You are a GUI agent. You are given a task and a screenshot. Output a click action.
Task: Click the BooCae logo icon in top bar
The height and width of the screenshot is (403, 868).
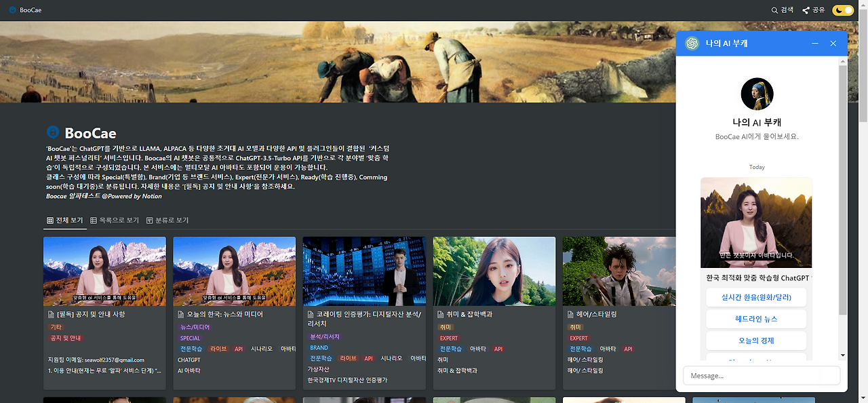point(12,10)
